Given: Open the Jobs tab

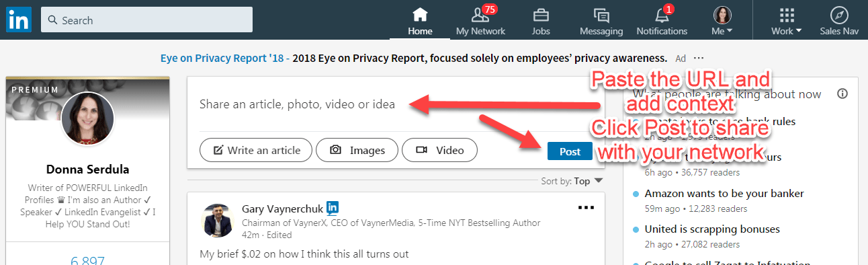Looking at the screenshot, I should tap(541, 22).
